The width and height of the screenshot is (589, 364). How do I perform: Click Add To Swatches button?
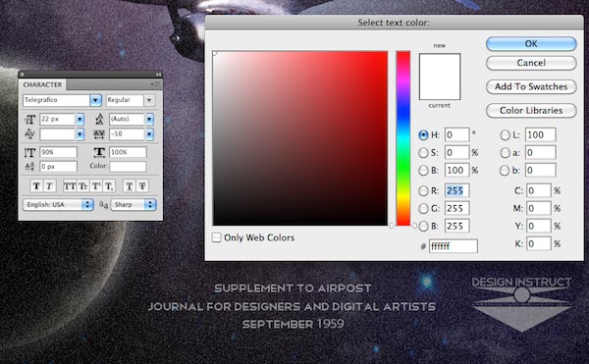coord(531,86)
